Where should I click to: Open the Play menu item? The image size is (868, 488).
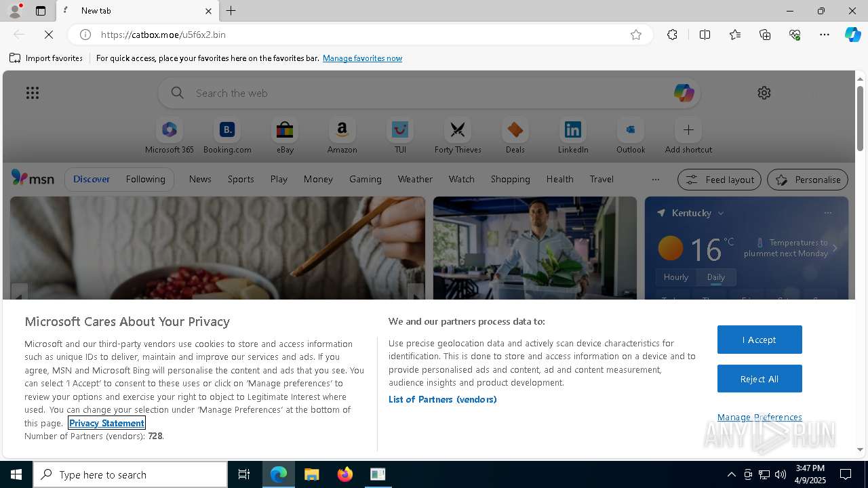[x=279, y=179]
